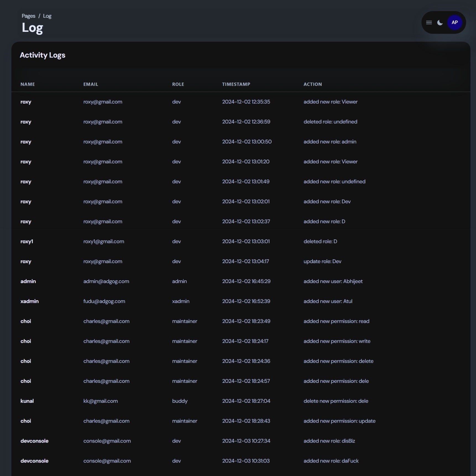Click action 'added new user: Abhijeet'
Image resolution: width=476 pixels, height=476 pixels.
pos(333,281)
